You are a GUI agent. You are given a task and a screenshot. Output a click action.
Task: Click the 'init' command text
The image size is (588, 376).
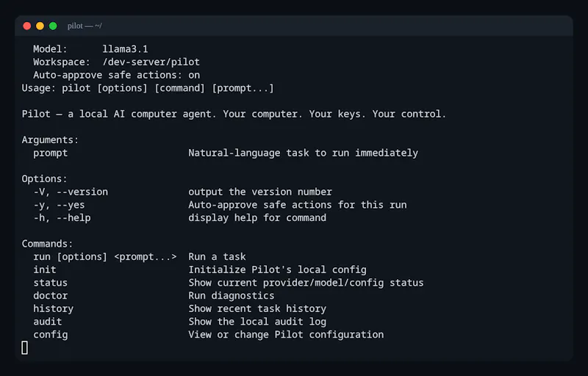click(45, 270)
